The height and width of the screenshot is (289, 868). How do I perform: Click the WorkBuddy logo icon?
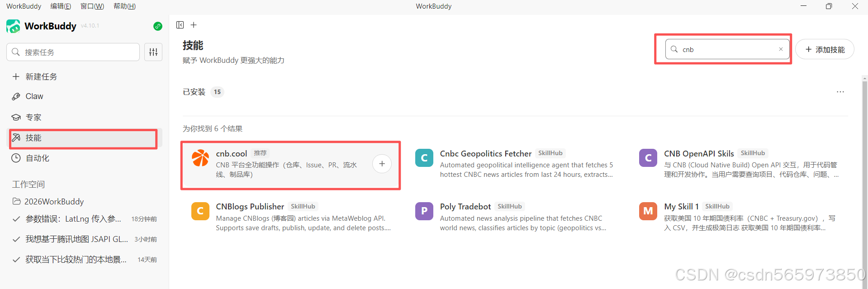[13, 26]
